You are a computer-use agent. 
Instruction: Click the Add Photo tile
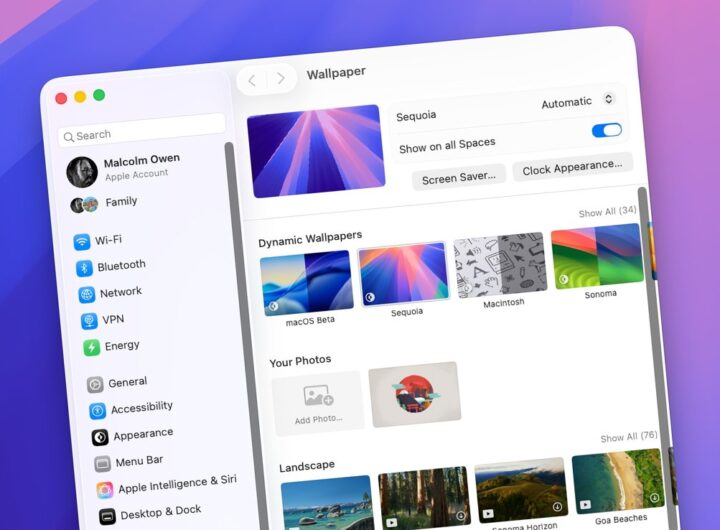click(318, 403)
